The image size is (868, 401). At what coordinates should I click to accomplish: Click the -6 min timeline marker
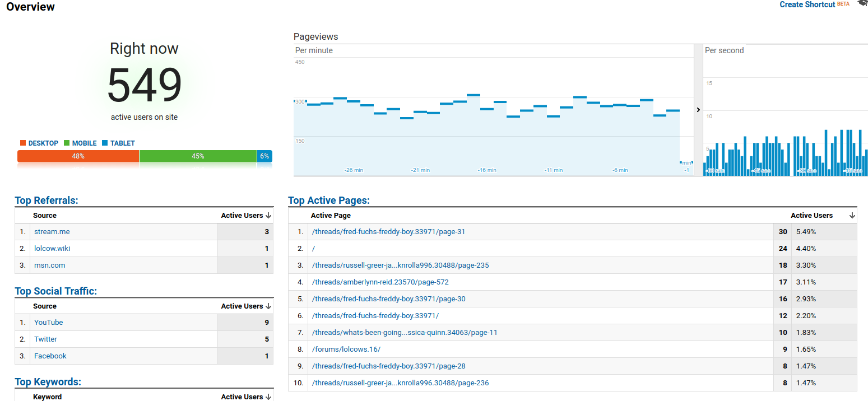click(620, 170)
